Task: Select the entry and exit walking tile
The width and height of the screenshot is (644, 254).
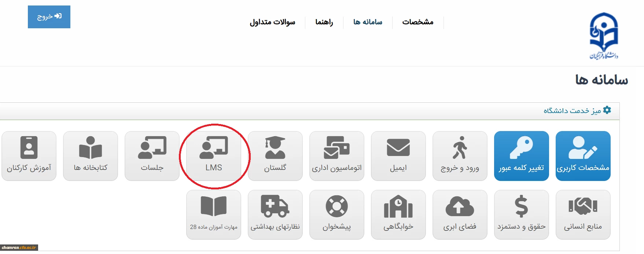Action: (x=460, y=156)
